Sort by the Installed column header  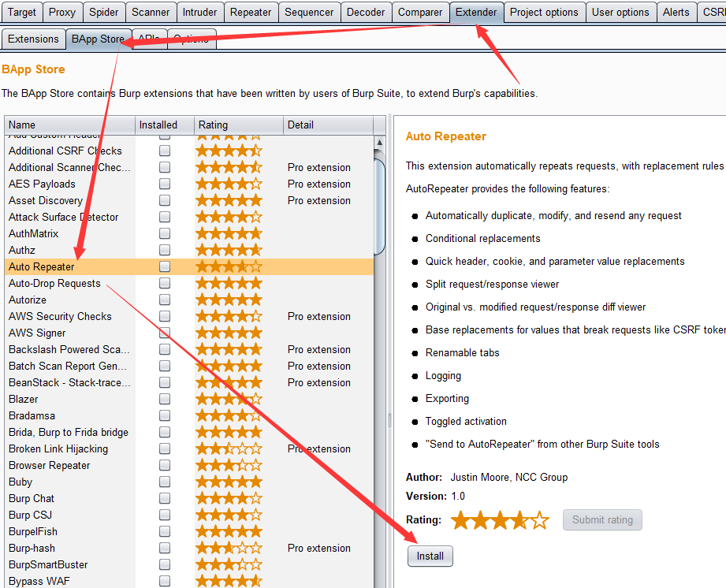point(165,125)
